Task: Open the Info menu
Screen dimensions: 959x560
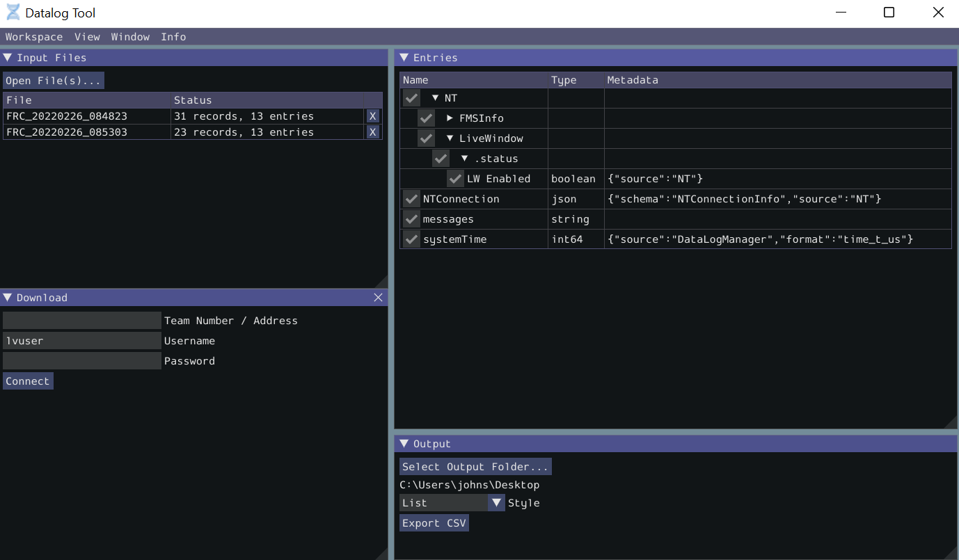Action: pos(173,37)
